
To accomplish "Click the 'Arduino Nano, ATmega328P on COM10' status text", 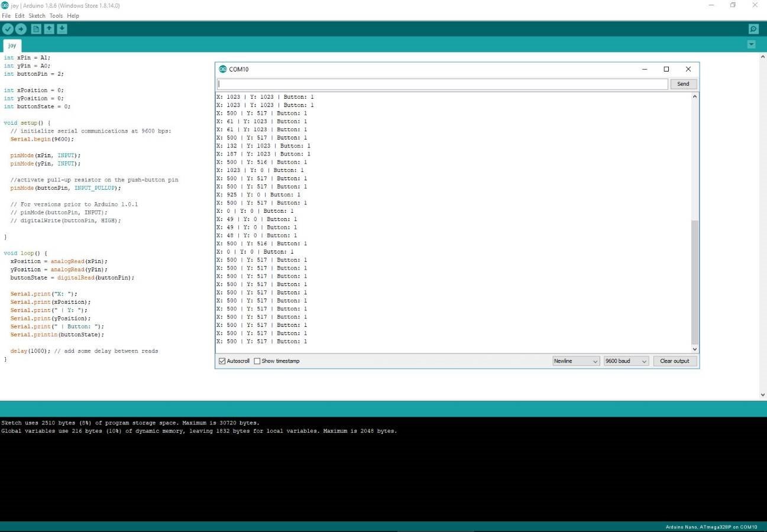I will pyautogui.click(x=711, y=527).
